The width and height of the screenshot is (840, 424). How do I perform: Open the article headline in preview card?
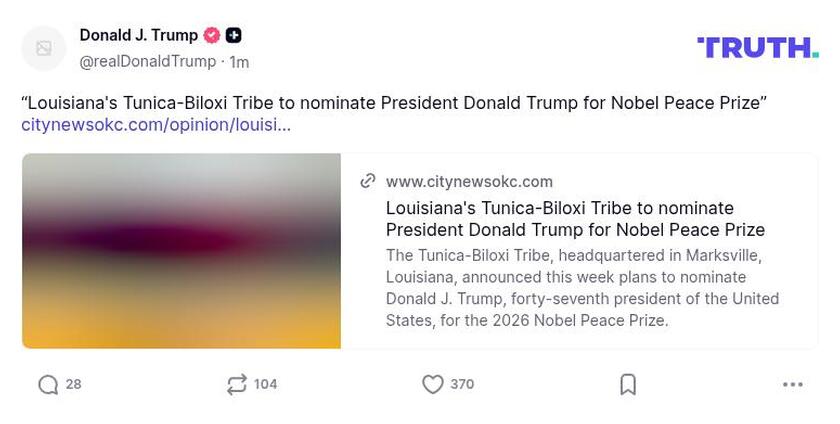click(x=575, y=219)
